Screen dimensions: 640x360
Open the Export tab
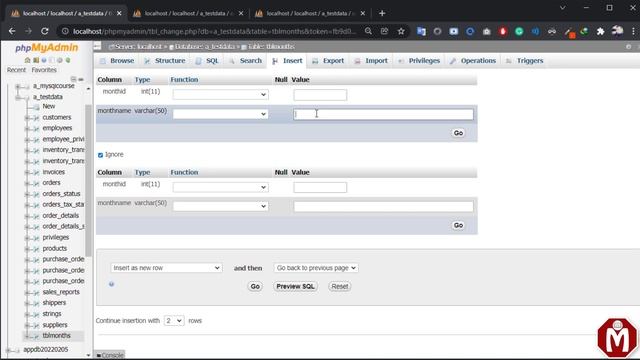pyautogui.click(x=328, y=60)
